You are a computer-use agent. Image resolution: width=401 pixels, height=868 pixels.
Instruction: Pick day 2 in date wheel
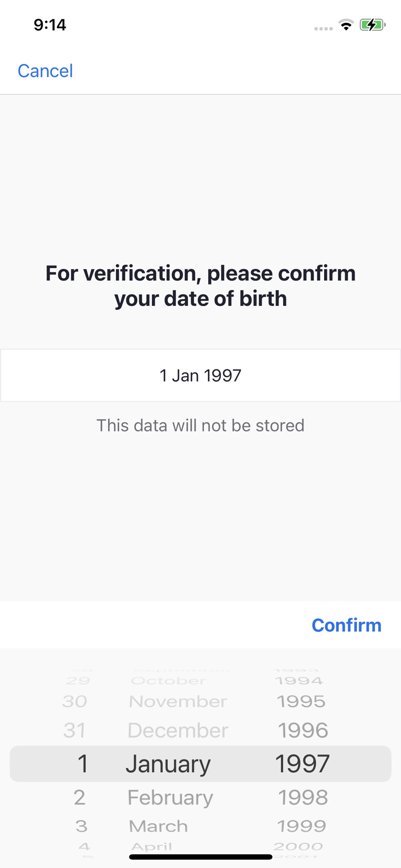pyautogui.click(x=80, y=797)
